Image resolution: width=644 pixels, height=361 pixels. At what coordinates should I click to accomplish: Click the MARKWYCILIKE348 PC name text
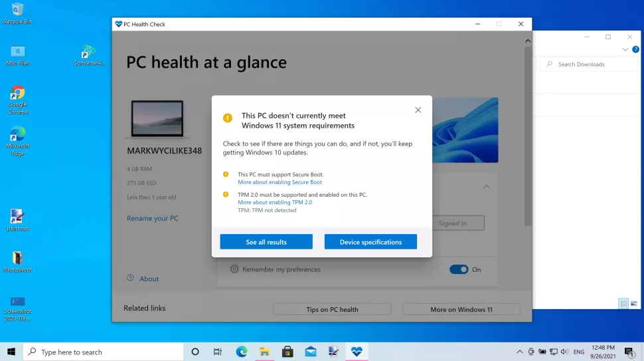[164, 150]
